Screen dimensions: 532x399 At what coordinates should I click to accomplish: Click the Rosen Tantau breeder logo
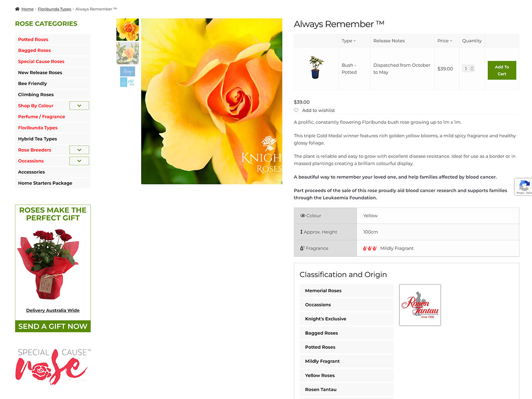pyautogui.click(x=420, y=305)
